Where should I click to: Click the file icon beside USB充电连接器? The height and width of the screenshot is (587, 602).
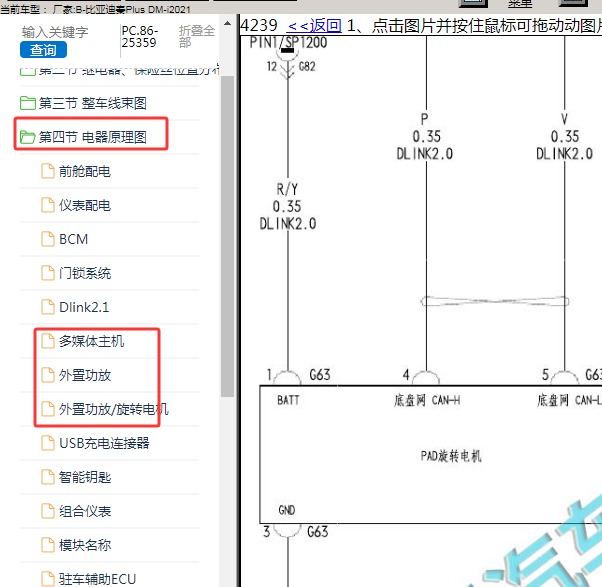48,443
